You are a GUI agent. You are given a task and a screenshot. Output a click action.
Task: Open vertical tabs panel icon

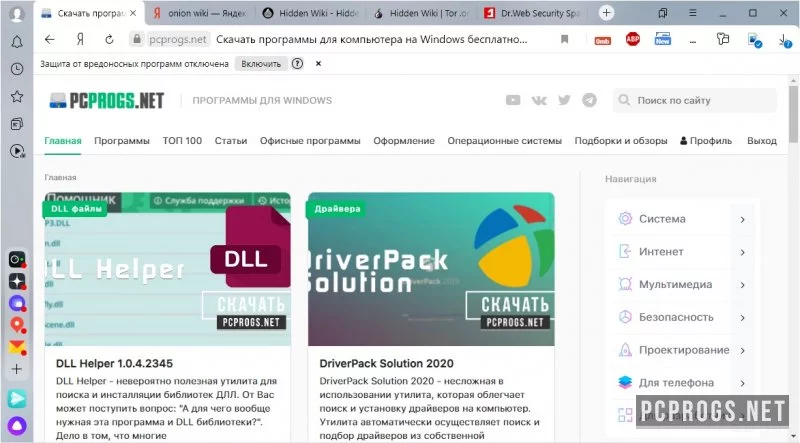663,13
